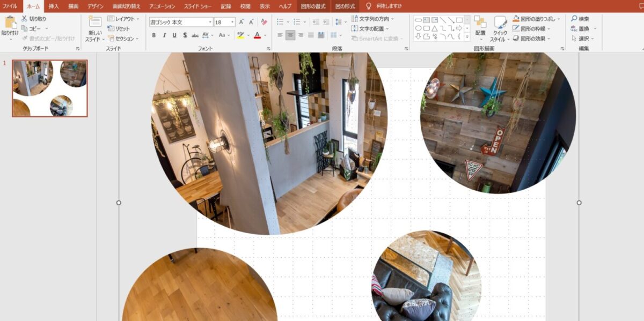The width and height of the screenshot is (644, 321).
Task: Open the line spacing dropdown
Action: click(341, 22)
